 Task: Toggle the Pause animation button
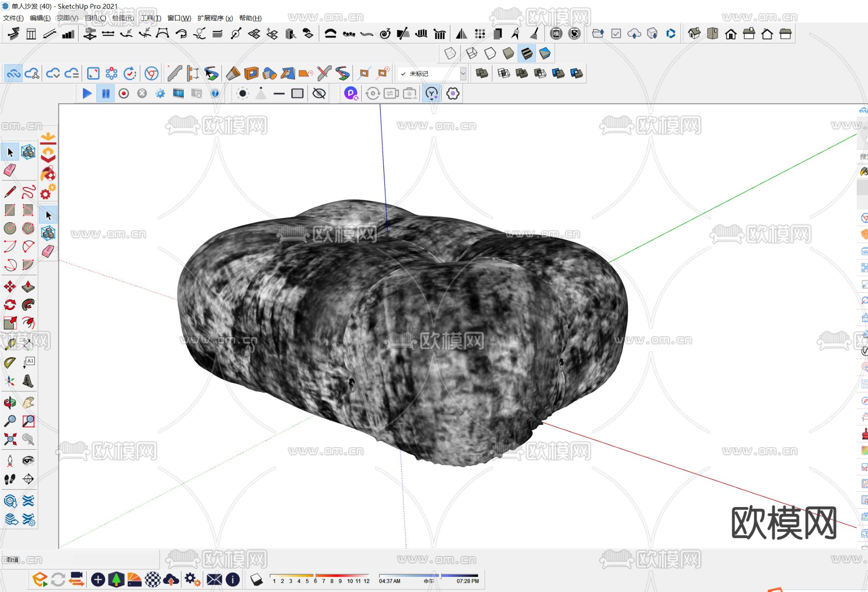pyautogui.click(x=105, y=94)
